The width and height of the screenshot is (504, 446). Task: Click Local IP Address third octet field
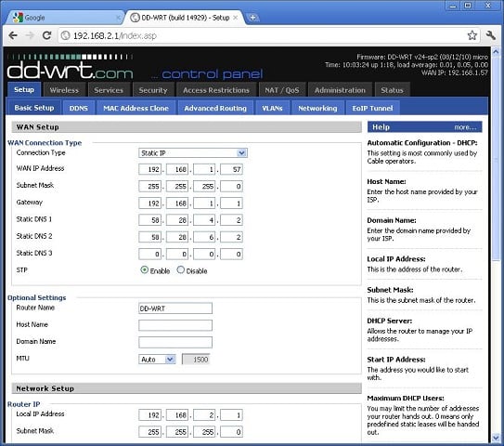204,415
